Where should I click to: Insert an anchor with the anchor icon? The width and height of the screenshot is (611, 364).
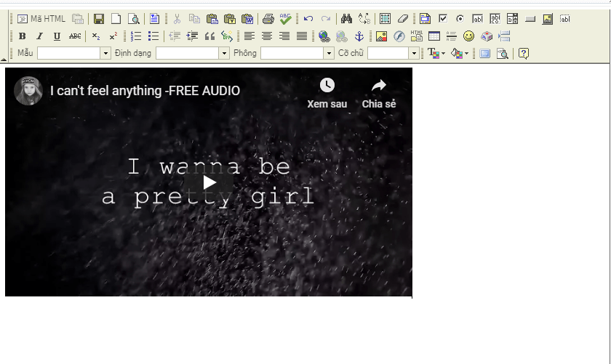coord(359,36)
